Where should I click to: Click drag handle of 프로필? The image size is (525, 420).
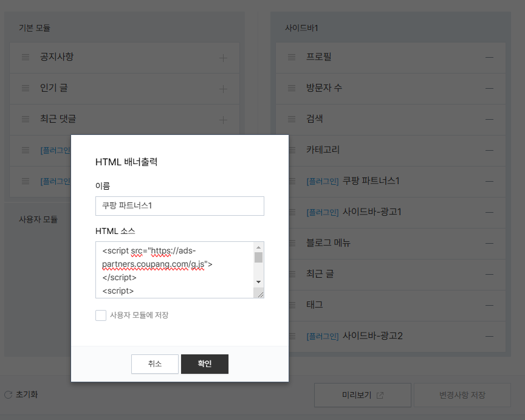click(292, 57)
